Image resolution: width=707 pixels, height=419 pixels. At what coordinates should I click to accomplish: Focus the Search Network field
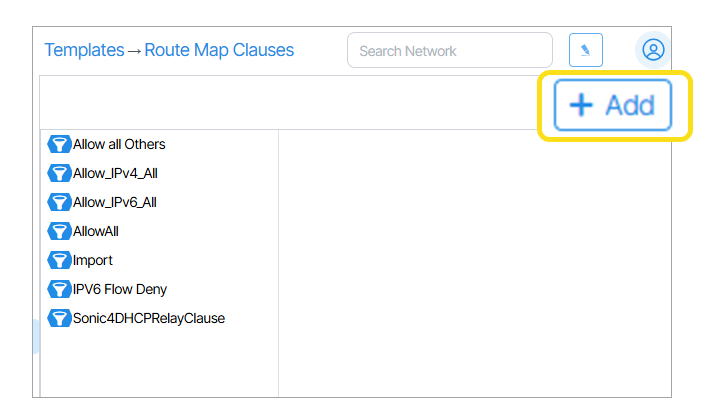tap(449, 50)
